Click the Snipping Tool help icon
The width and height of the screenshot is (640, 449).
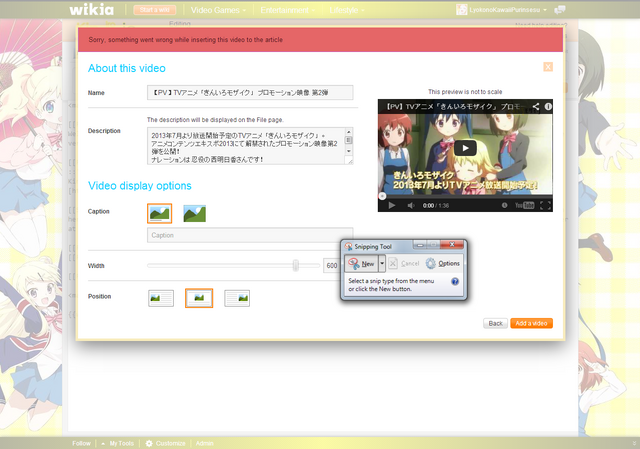(x=455, y=281)
